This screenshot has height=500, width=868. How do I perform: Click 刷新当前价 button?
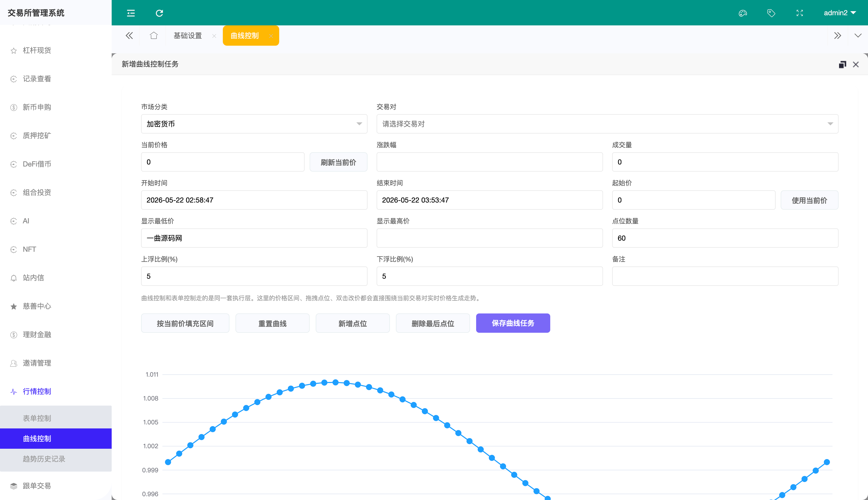point(338,162)
